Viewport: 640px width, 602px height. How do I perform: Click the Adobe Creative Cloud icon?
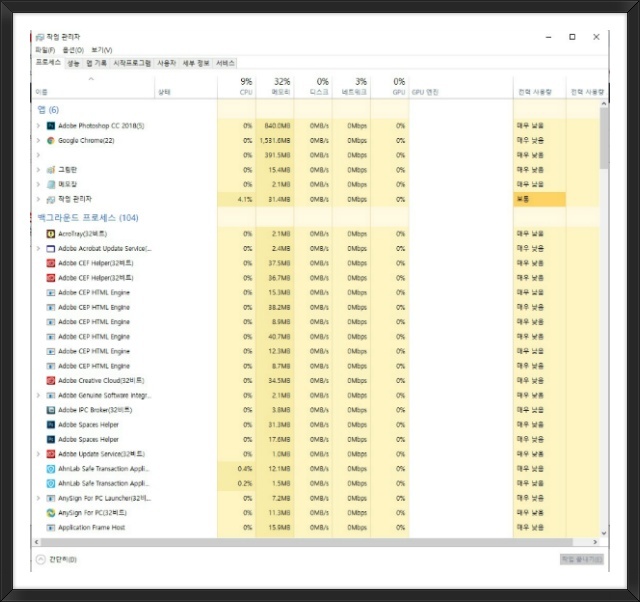[x=51, y=380]
